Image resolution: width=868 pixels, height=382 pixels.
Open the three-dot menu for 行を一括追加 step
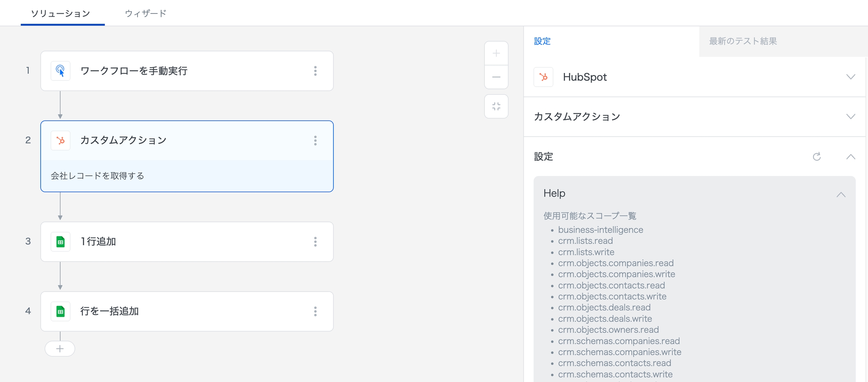coord(315,311)
